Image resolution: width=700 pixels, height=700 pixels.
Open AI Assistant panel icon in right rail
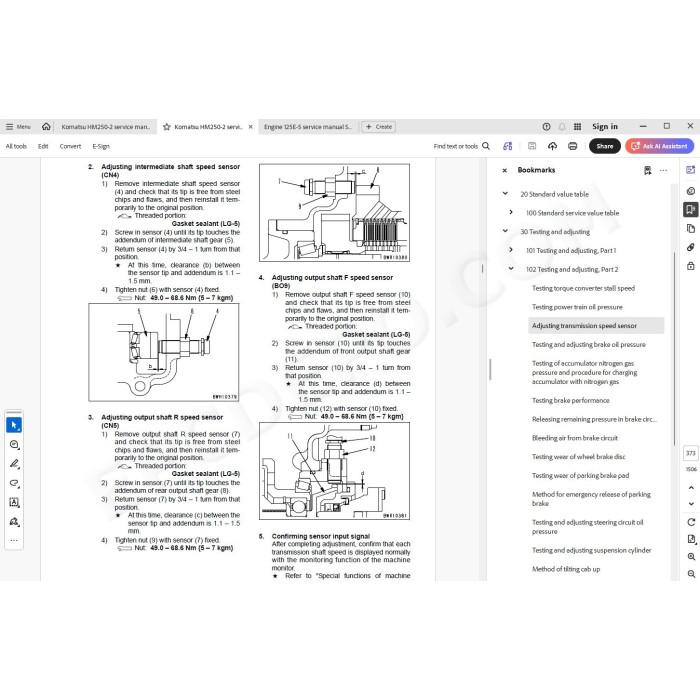[x=691, y=170]
